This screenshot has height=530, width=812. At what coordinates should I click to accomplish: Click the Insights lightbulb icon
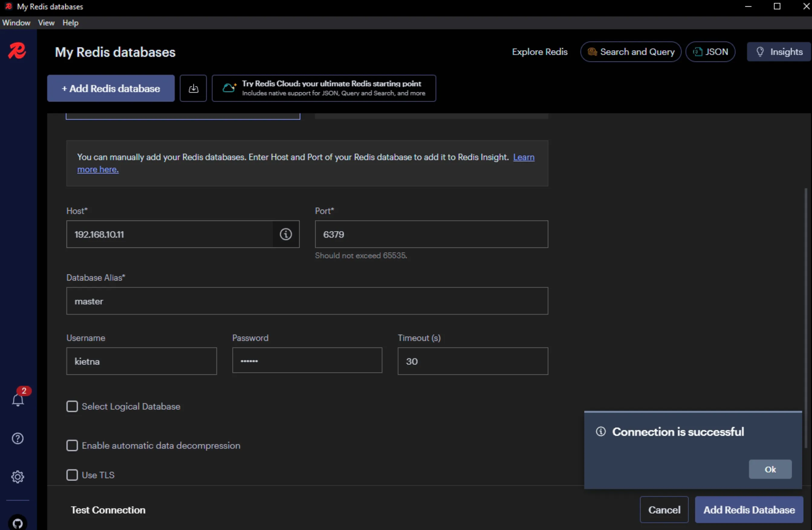click(760, 52)
